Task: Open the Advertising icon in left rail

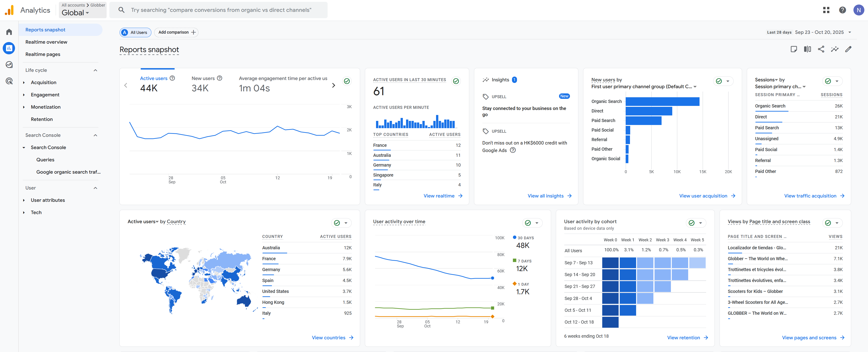Action: [9, 81]
